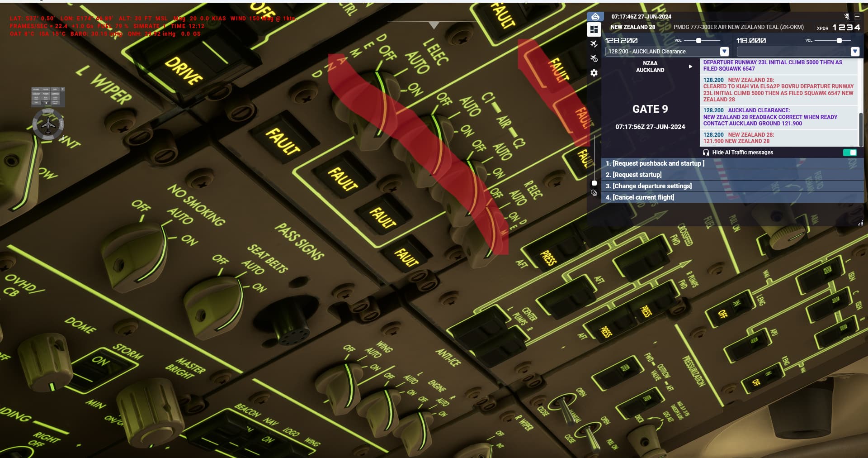
Task: Click the FRAMES/SEC debug readout
Action: tap(107, 26)
